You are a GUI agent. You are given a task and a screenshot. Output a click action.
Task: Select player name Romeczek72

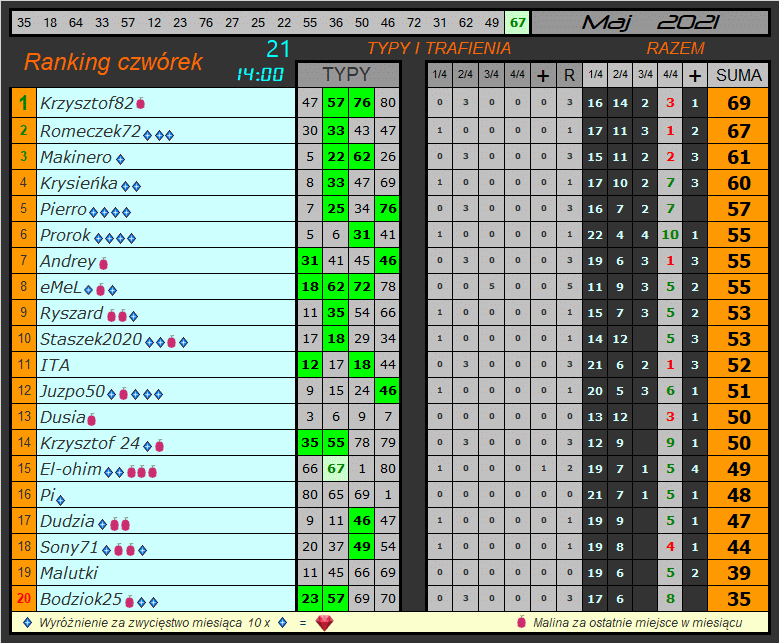pos(90,131)
